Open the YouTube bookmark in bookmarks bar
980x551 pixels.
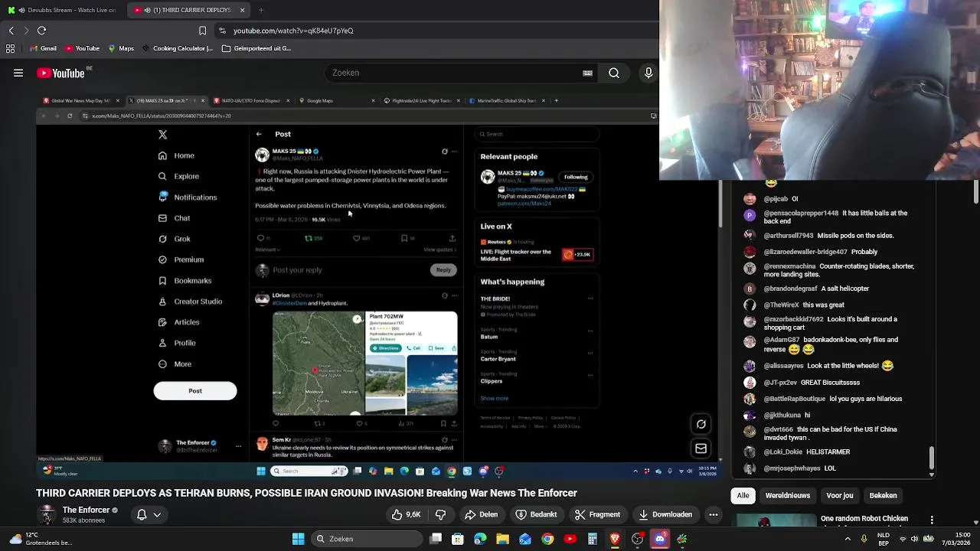click(x=83, y=48)
